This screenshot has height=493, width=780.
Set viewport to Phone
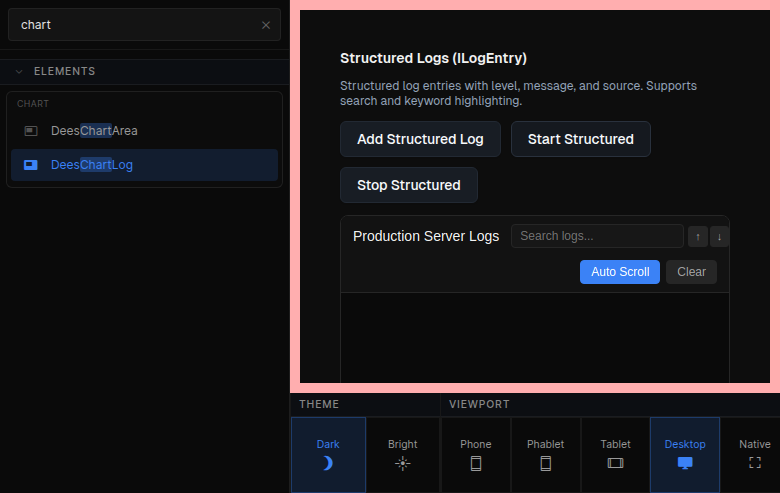(475, 454)
